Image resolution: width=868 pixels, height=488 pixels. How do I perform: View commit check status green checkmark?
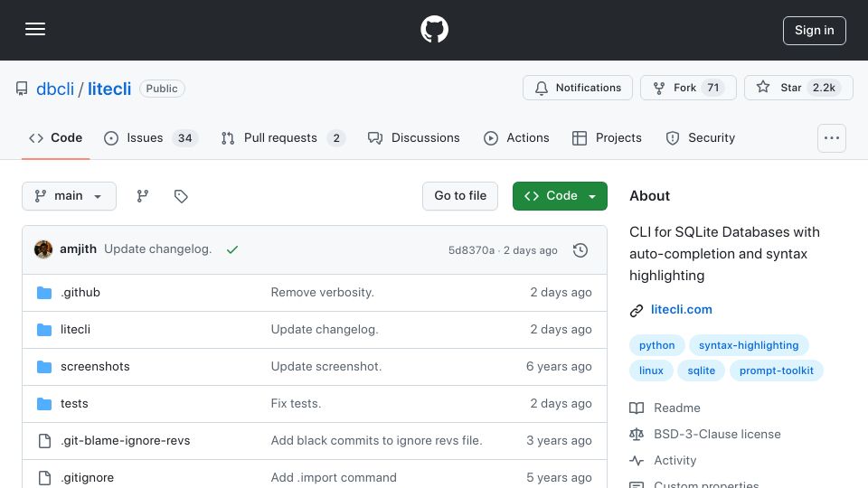(232, 249)
